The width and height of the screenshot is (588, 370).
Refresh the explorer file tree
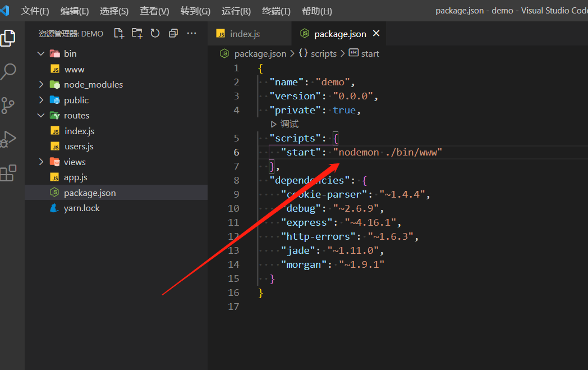(155, 33)
